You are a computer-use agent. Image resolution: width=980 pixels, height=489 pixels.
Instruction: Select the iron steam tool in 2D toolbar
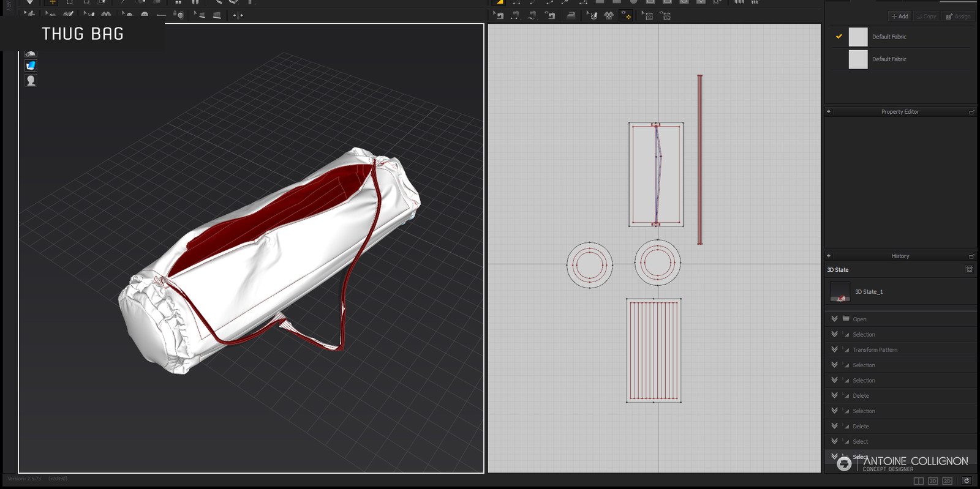[x=570, y=16]
